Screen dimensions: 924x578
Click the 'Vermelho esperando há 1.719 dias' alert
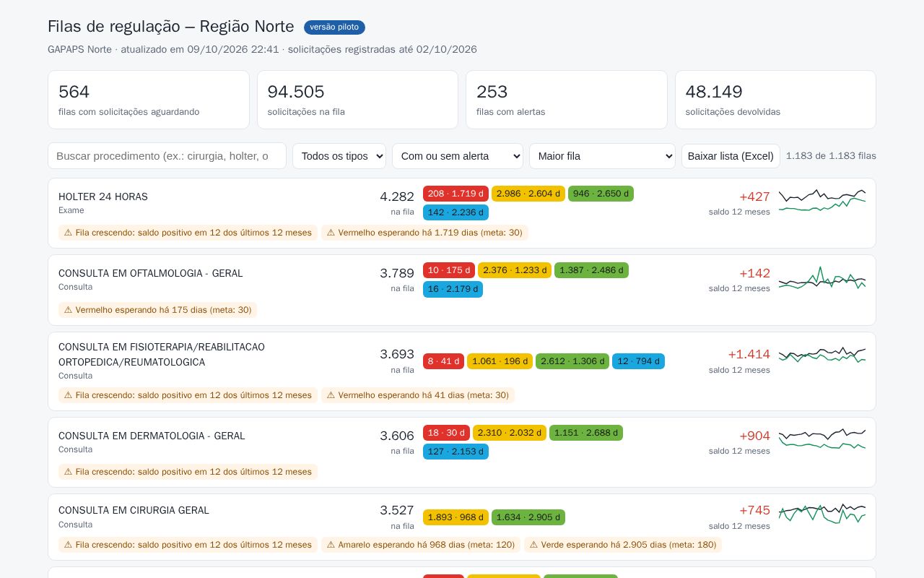(x=424, y=233)
